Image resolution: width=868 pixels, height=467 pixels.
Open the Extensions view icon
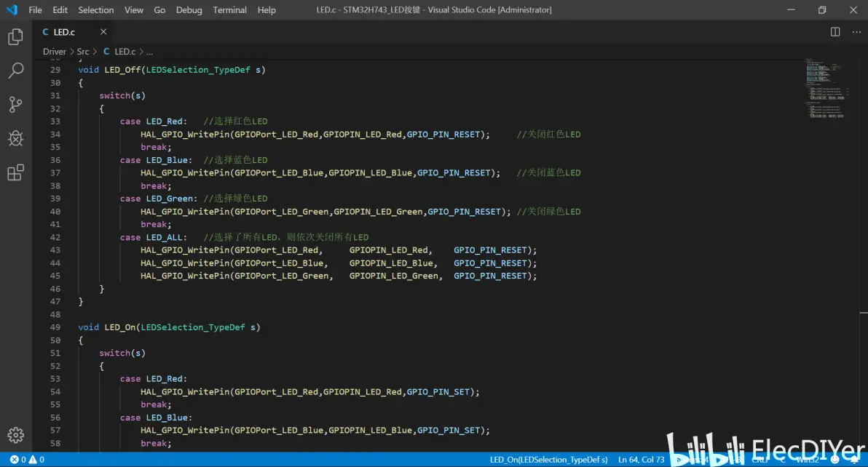(15, 172)
